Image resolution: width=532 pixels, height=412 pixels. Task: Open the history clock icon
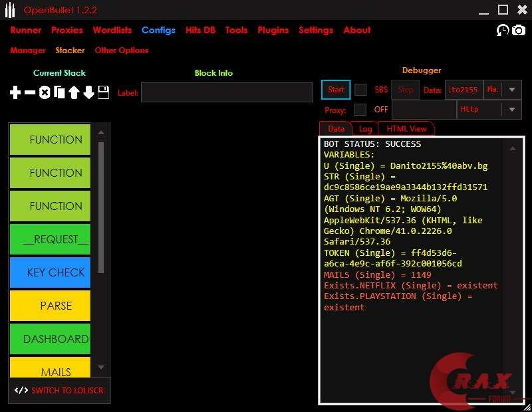[x=503, y=30]
